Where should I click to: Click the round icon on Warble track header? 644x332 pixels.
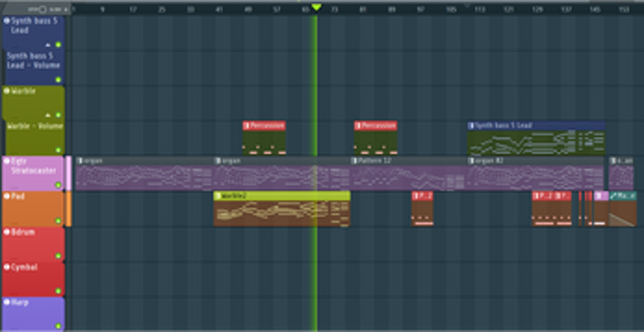tap(6, 91)
